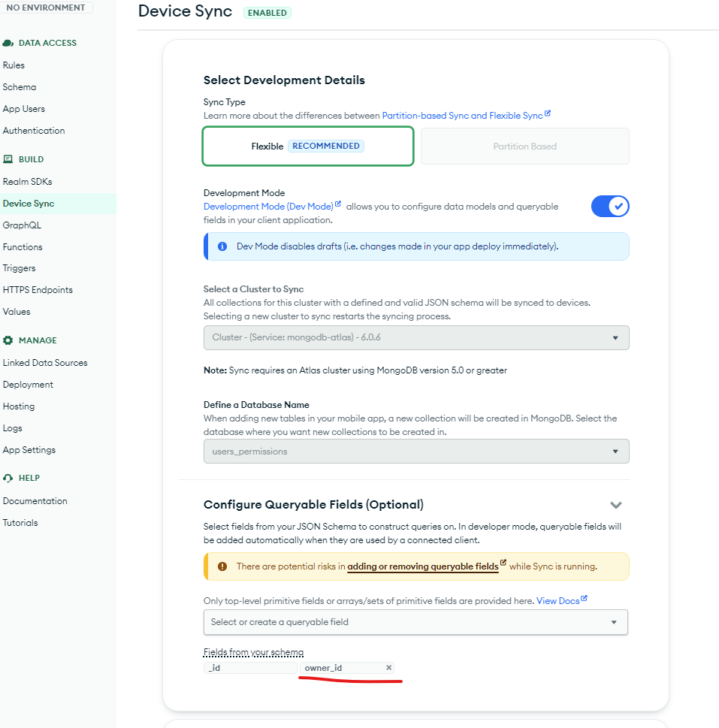Open Partition-based Sync and Flexible Sync link
This screenshot has width=719, height=728.
click(462, 116)
